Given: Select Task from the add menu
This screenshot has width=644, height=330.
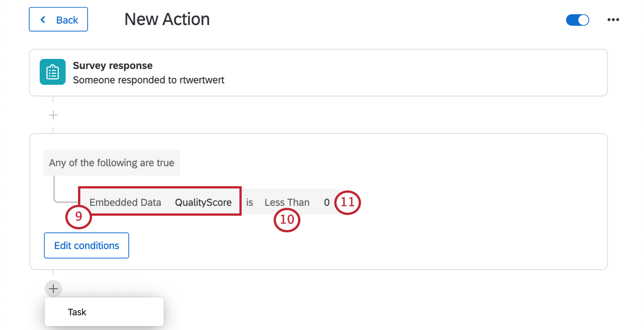Looking at the screenshot, I should coord(77,312).
